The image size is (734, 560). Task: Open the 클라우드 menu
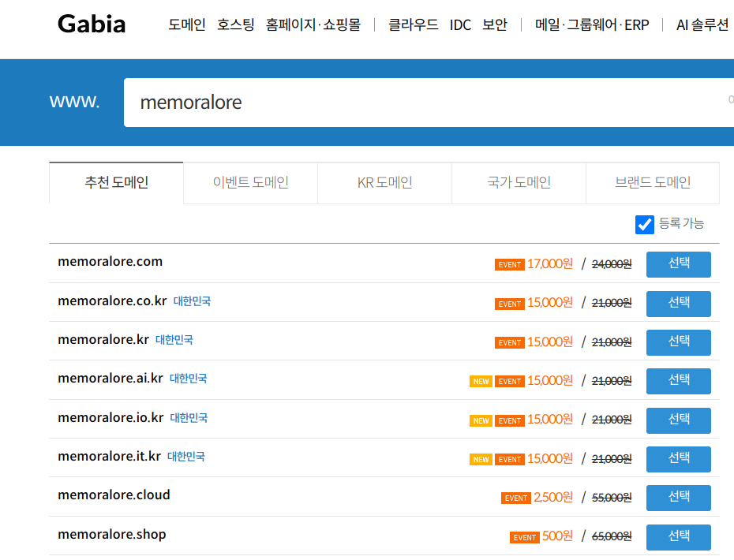(413, 25)
